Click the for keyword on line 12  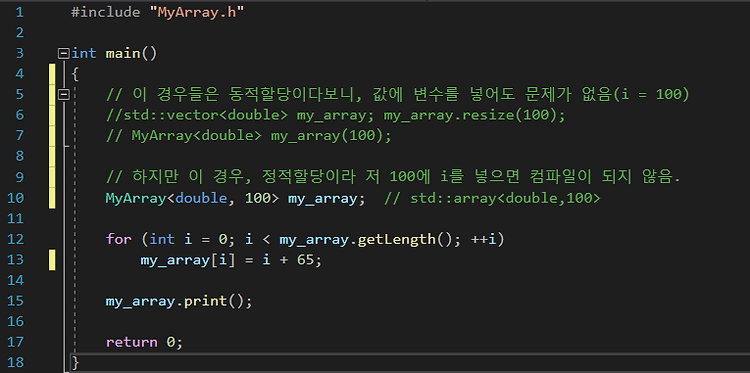[119, 239]
